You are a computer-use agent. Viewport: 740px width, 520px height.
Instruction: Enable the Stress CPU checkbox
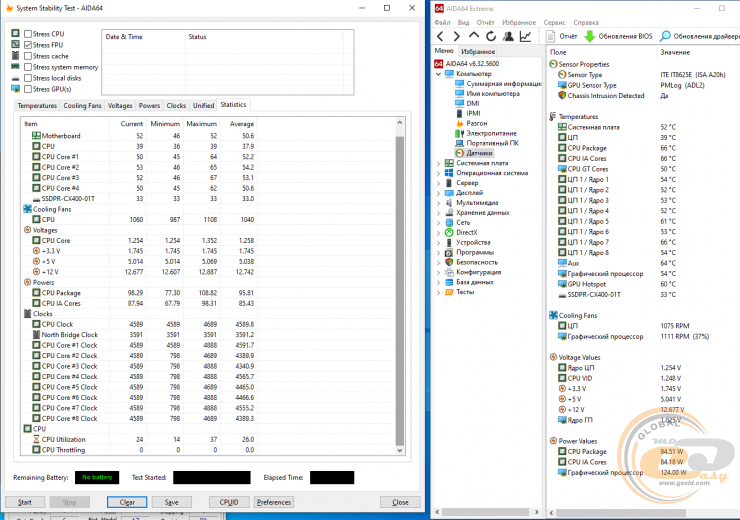(x=28, y=34)
